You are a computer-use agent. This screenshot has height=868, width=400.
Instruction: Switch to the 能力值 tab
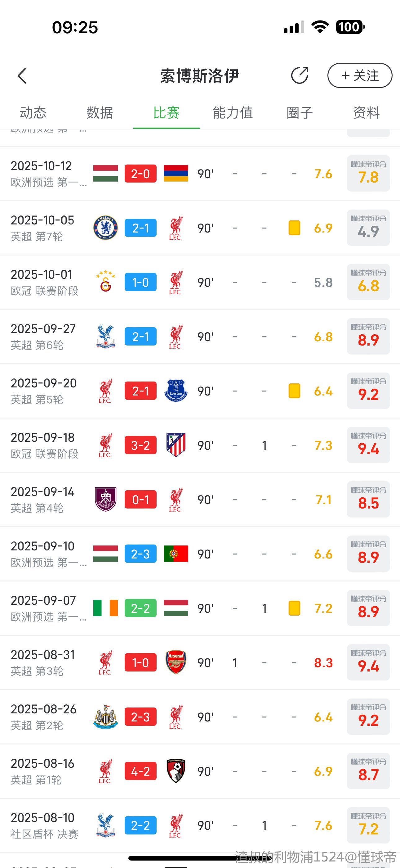tap(233, 113)
